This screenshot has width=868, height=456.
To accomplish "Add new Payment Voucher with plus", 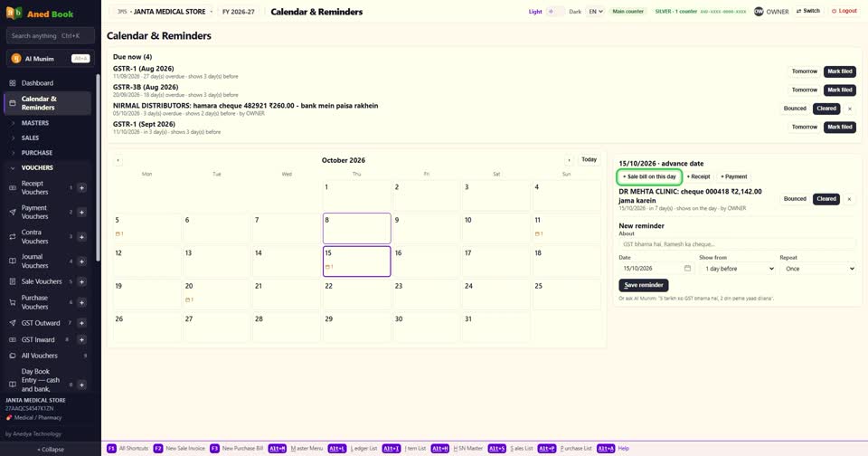I will tap(82, 213).
